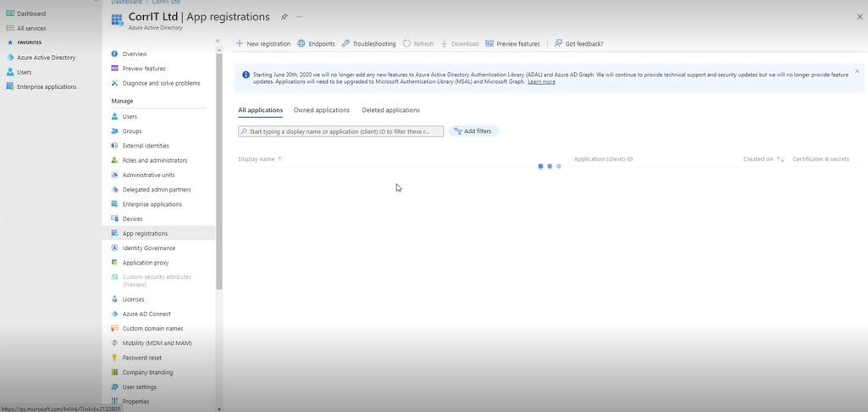868x412 pixels.
Task: Dismiss the ADAL information banner
Action: click(856, 71)
